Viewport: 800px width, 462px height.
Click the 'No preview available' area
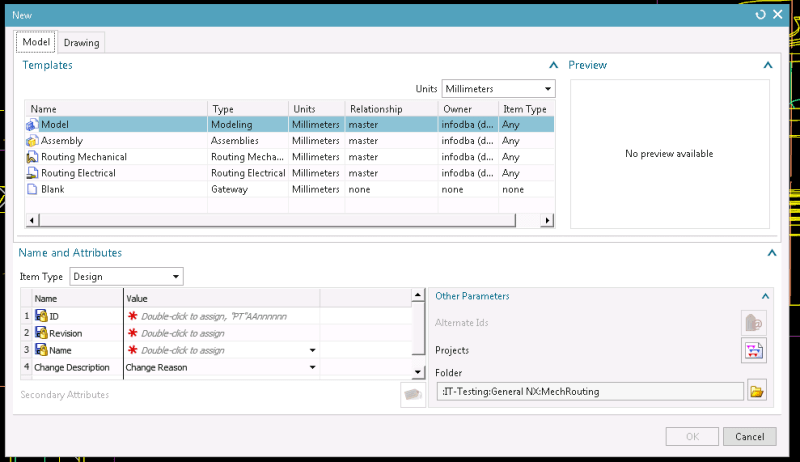(669, 153)
